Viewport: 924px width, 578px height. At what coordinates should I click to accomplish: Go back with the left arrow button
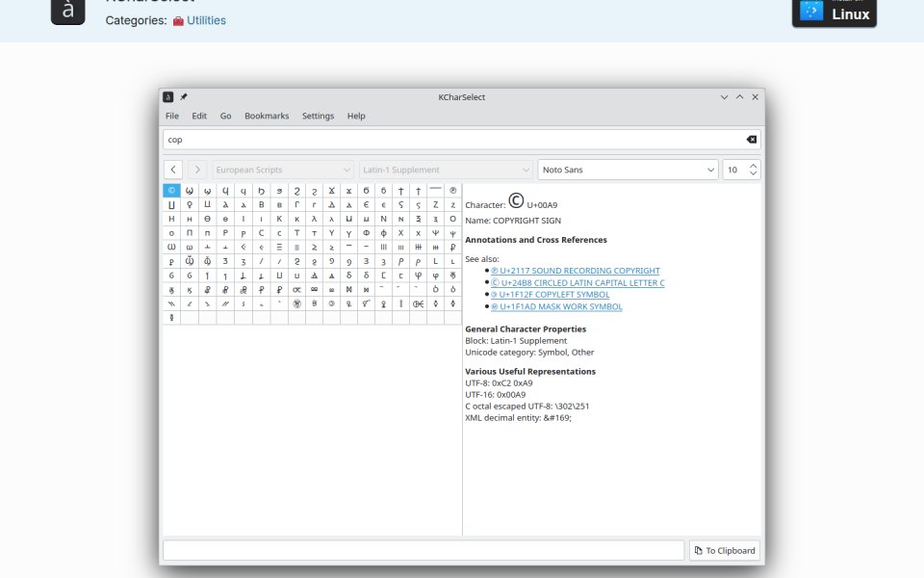[x=173, y=170]
